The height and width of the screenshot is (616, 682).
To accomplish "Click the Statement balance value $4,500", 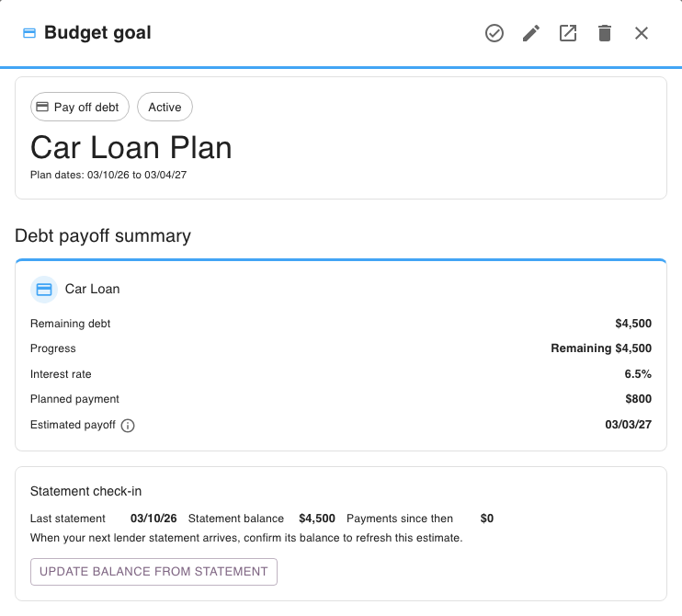I will point(317,519).
